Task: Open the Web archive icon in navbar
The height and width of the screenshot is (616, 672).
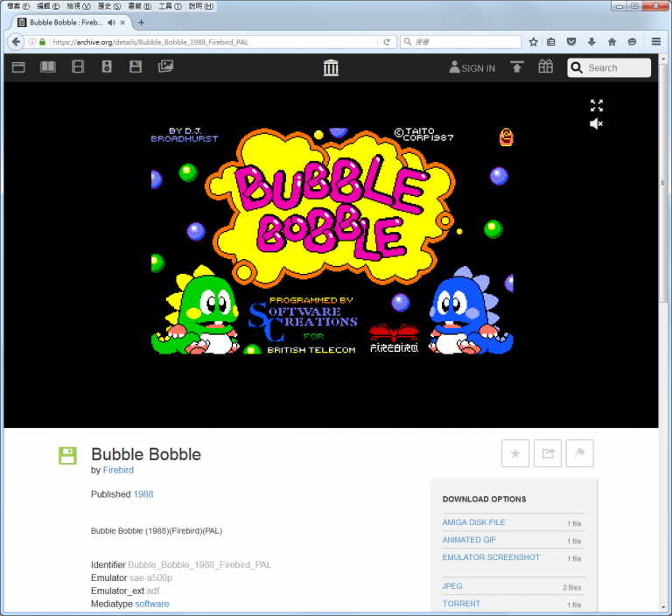Action: pyautogui.click(x=18, y=66)
